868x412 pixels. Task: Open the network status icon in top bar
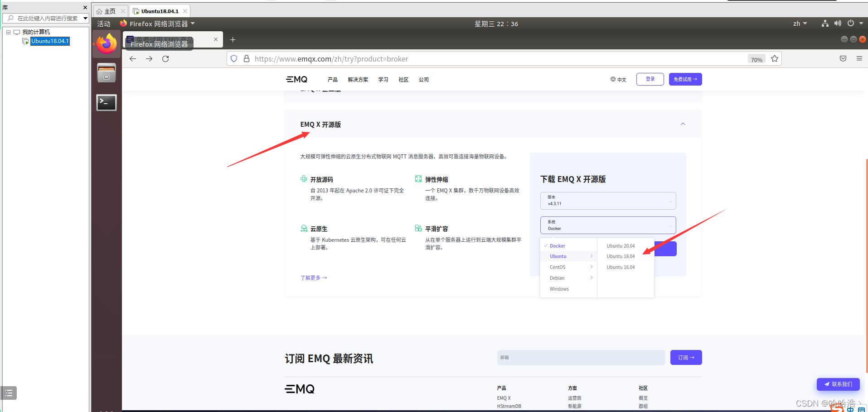[825, 24]
